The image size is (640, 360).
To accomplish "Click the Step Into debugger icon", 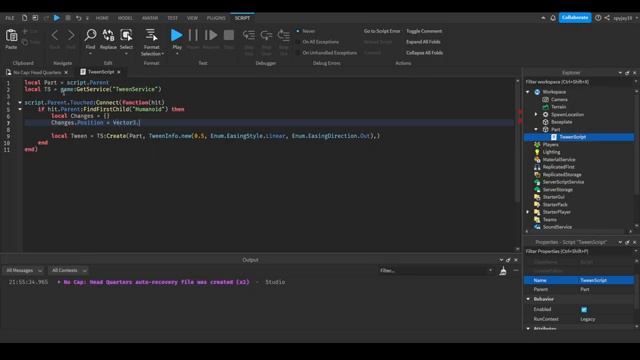I will [249, 35].
